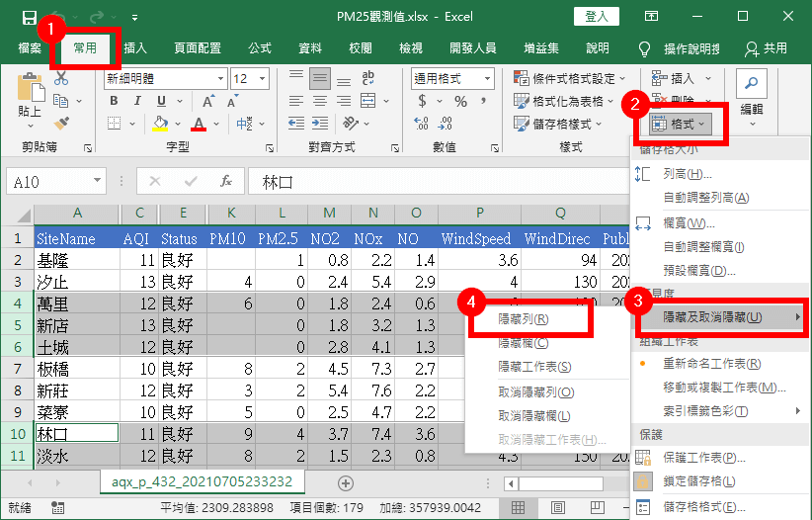This screenshot has width=812, height=520.
Task: Click the 共用 share button
Action: pos(767,48)
